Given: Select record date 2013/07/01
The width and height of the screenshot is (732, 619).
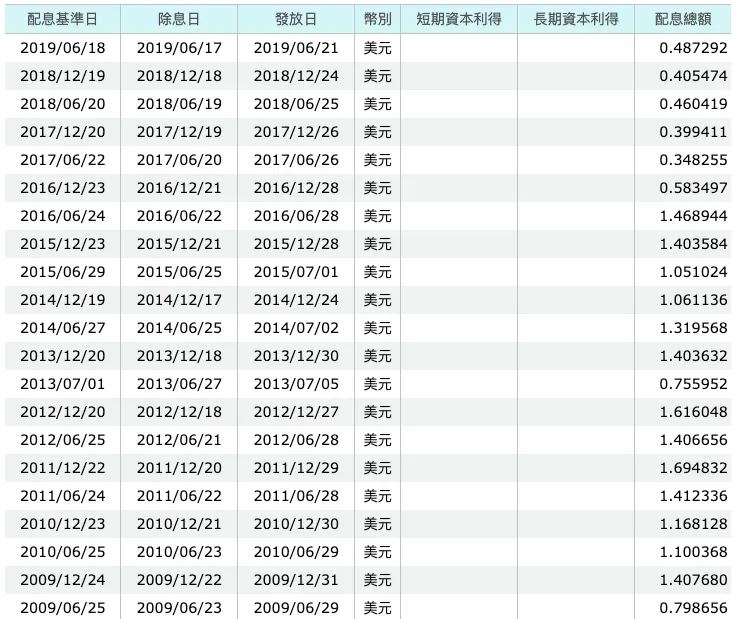Looking at the screenshot, I should [63, 384].
